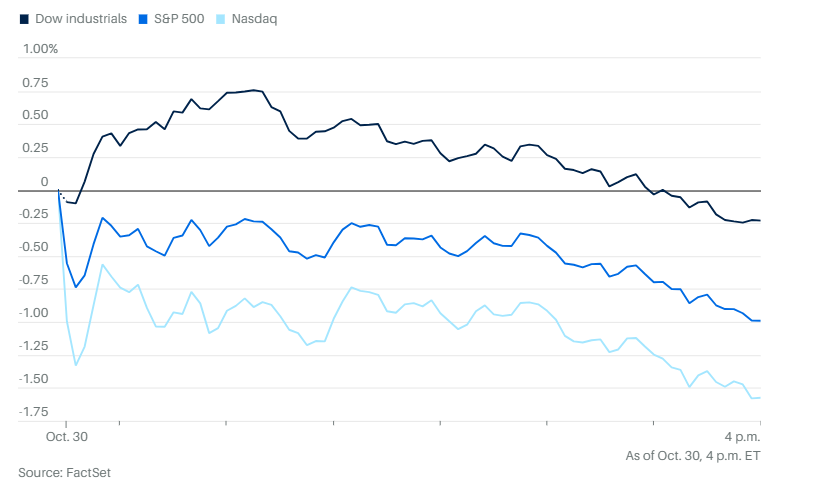Screen dimensions: 815x497
Task: Select the S&P 500 legend label
Action: [179, 19]
